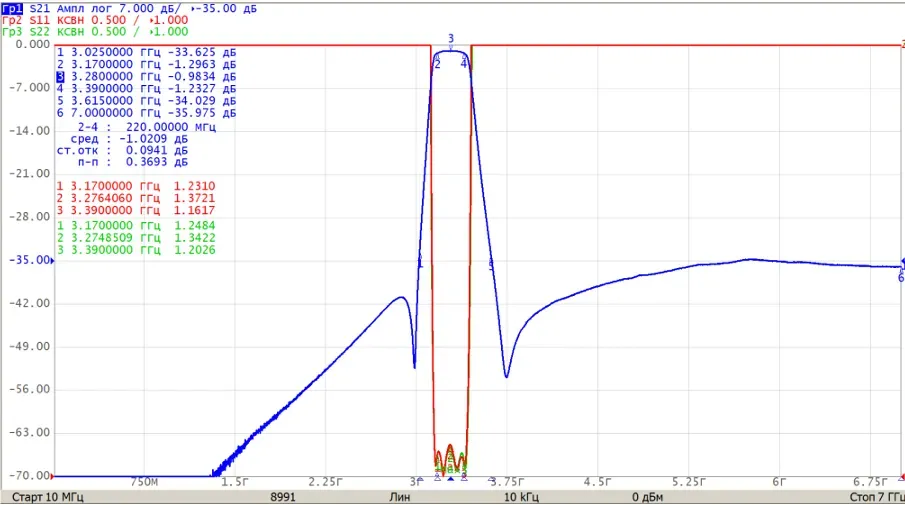Click the 10 kГц IF bandwidth field

tap(521, 497)
